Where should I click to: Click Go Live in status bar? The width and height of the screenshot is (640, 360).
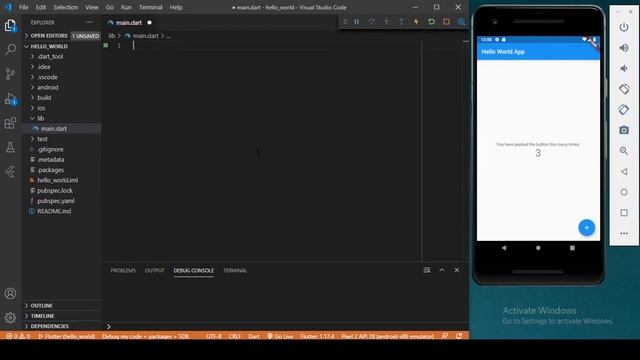280,336
